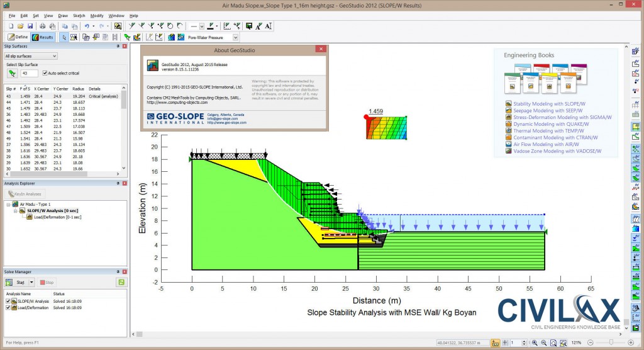
Task: Select critical slip surface row 43
Action: [x=62, y=96]
